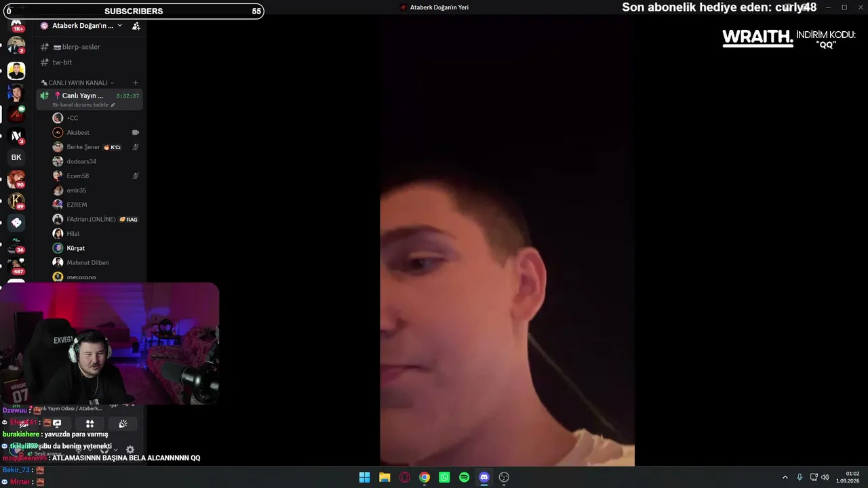Open the network tray icon
The height and width of the screenshot is (488, 868).
[814, 477]
